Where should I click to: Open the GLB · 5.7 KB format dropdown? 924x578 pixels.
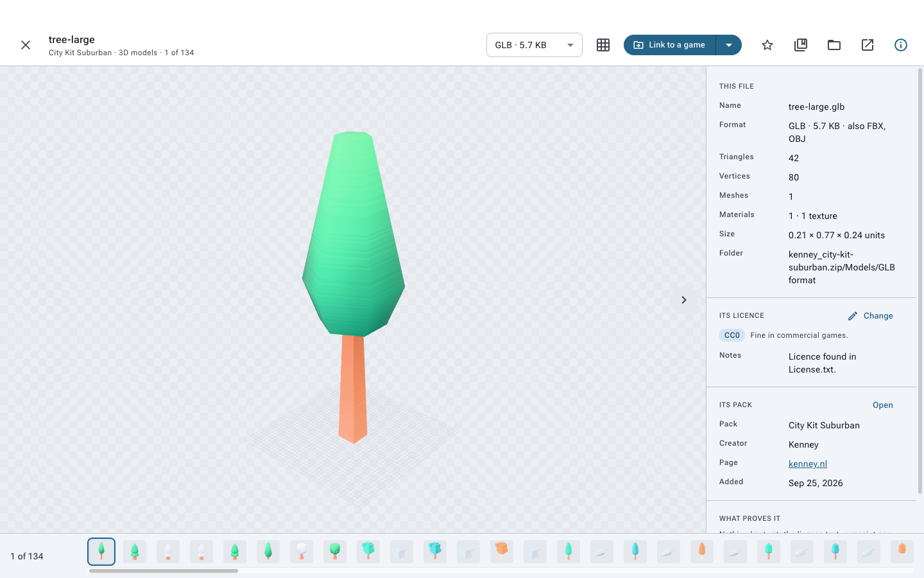tap(535, 45)
